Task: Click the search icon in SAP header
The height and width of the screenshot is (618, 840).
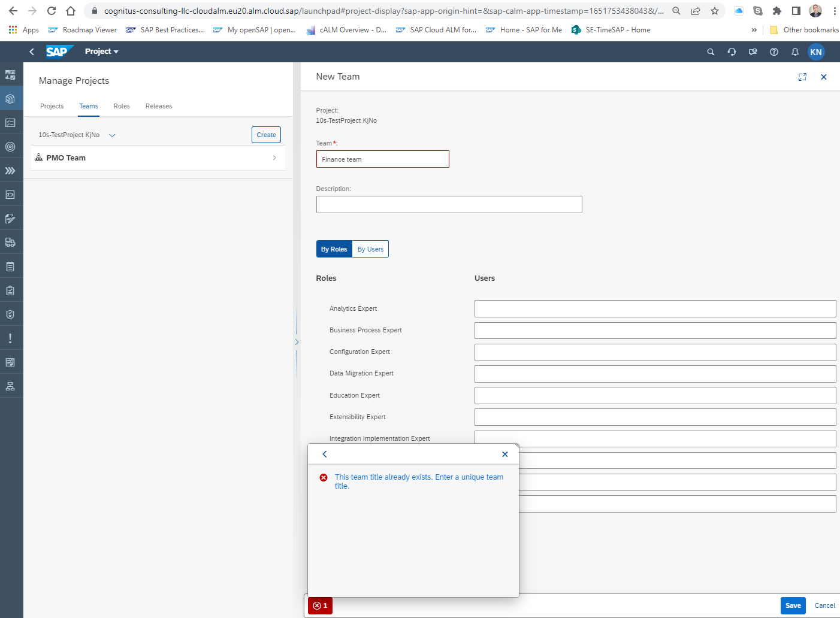Action: [711, 52]
